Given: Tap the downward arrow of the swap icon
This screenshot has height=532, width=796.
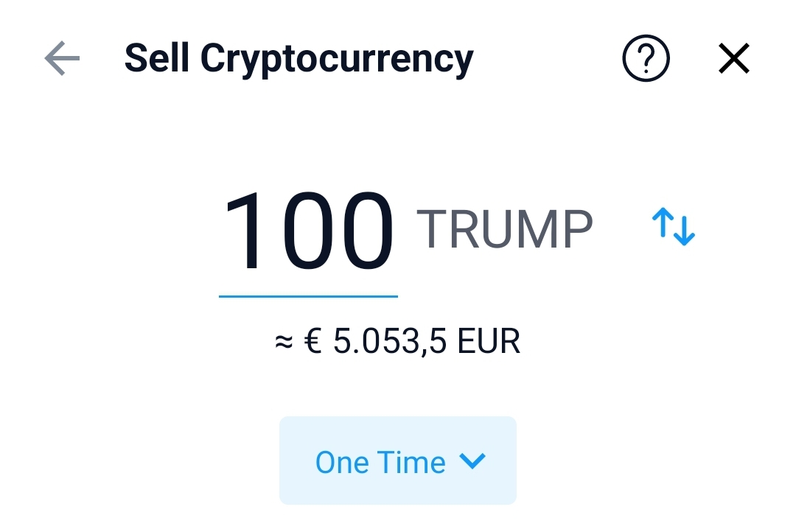Looking at the screenshot, I should tap(685, 231).
